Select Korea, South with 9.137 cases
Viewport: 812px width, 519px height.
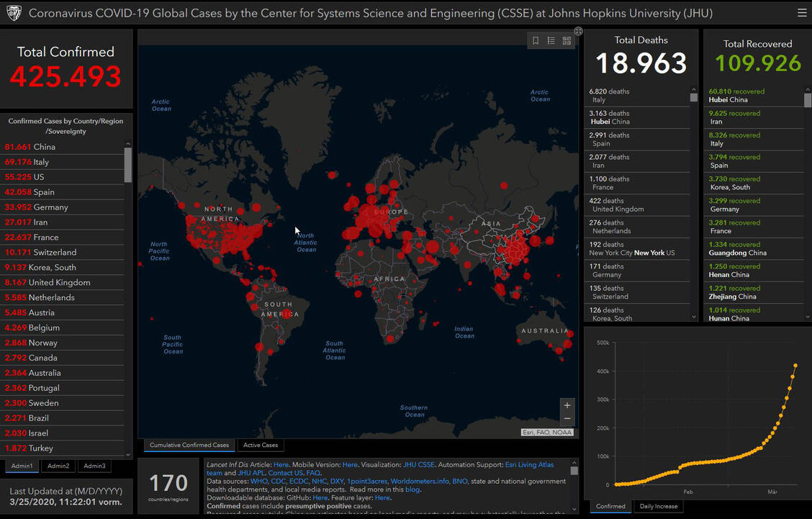click(63, 267)
